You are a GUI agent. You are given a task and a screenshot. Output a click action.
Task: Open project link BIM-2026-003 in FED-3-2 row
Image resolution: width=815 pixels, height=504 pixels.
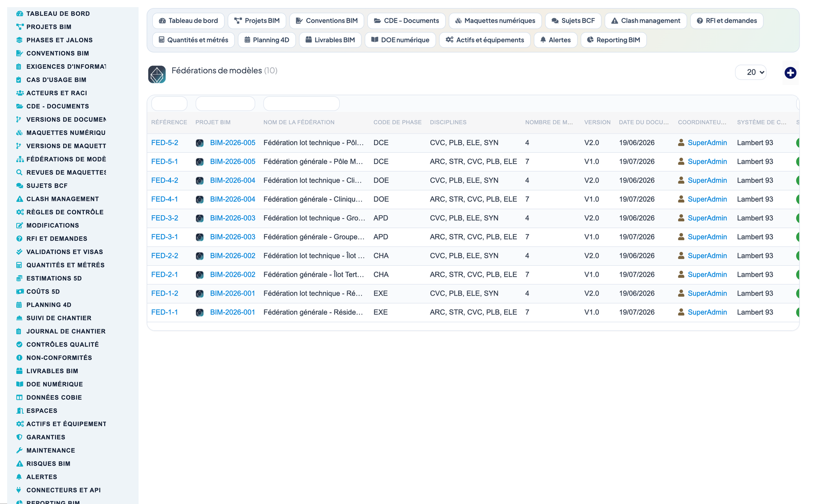(232, 218)
